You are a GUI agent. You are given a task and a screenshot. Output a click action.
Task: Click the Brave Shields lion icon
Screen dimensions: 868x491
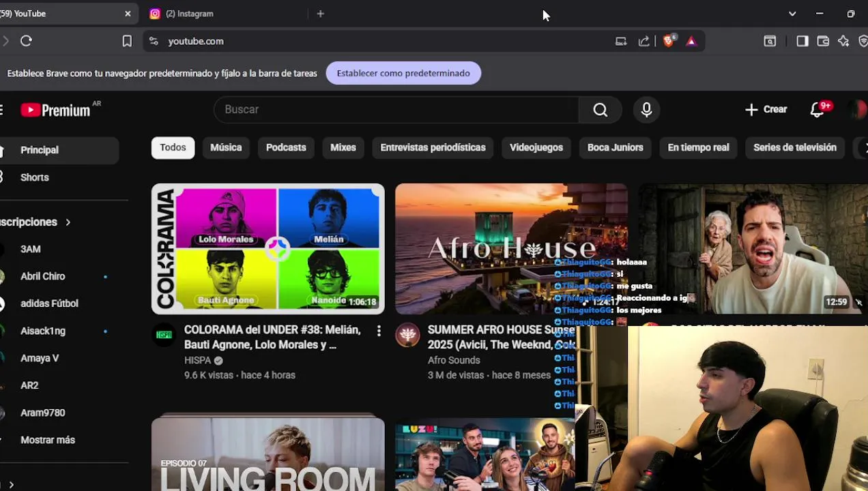(x=669, y=41)
